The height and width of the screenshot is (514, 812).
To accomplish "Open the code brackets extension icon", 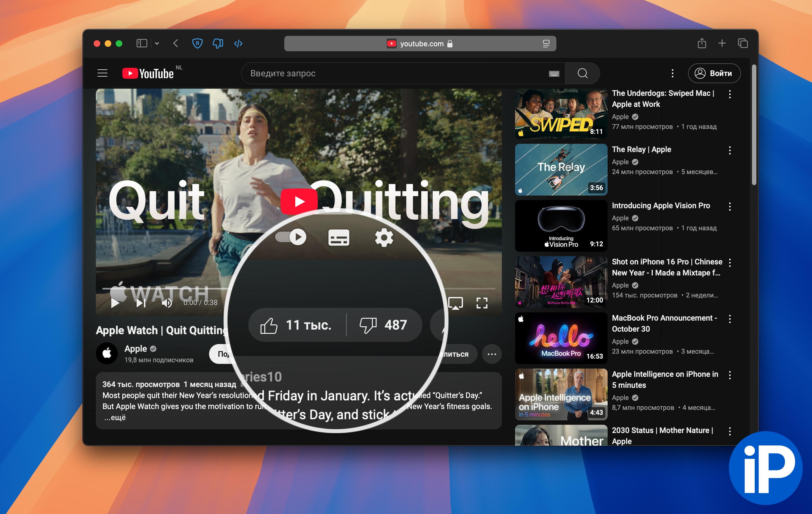I will pos(238,44).
